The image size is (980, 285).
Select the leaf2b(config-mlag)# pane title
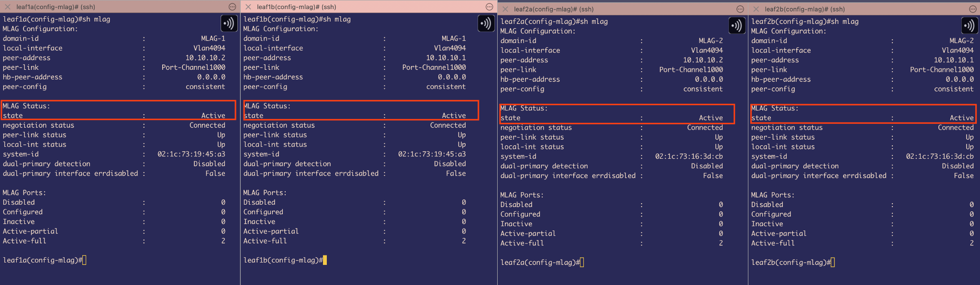[x=804, y=9]
